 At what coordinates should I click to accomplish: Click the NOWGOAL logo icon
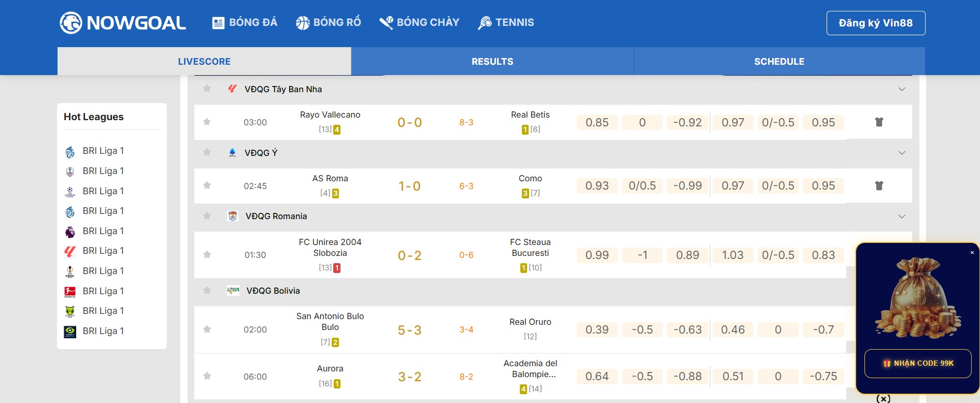(71, 23)
